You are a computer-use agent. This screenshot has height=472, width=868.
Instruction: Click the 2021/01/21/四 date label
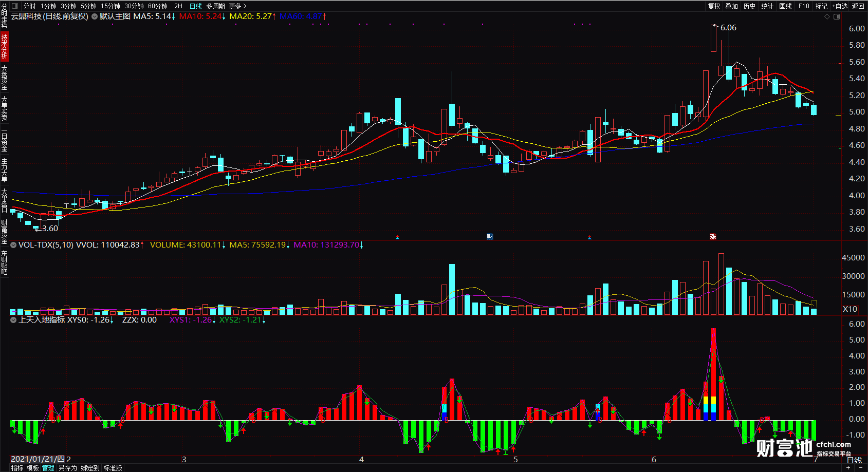coord(38,459)
